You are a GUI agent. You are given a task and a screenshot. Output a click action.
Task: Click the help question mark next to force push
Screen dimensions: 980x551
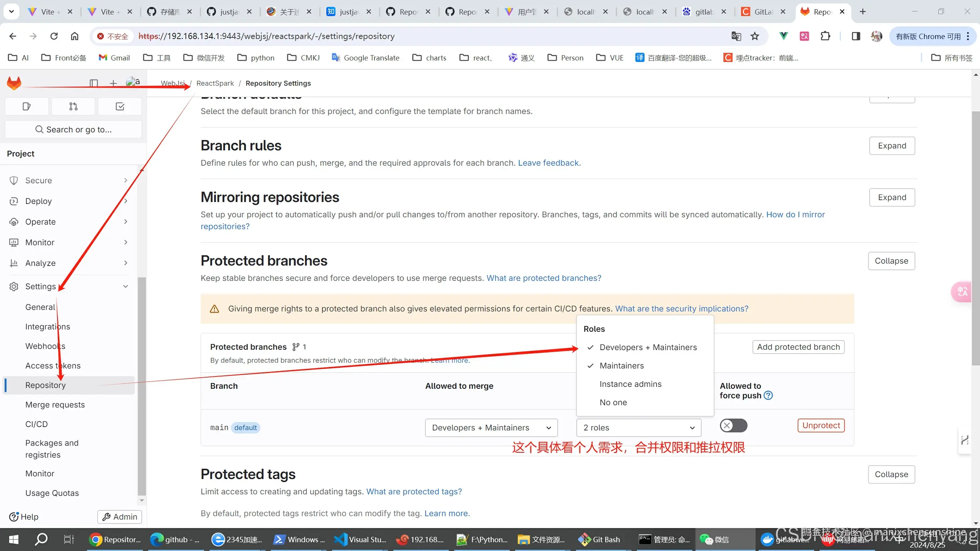[x=768, y=395]
